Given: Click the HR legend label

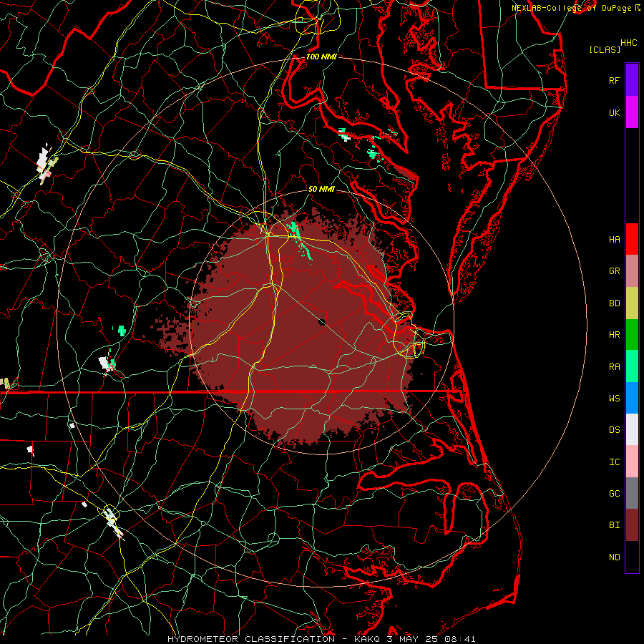Looking at the screenshot, I should (x=615, y=334).
